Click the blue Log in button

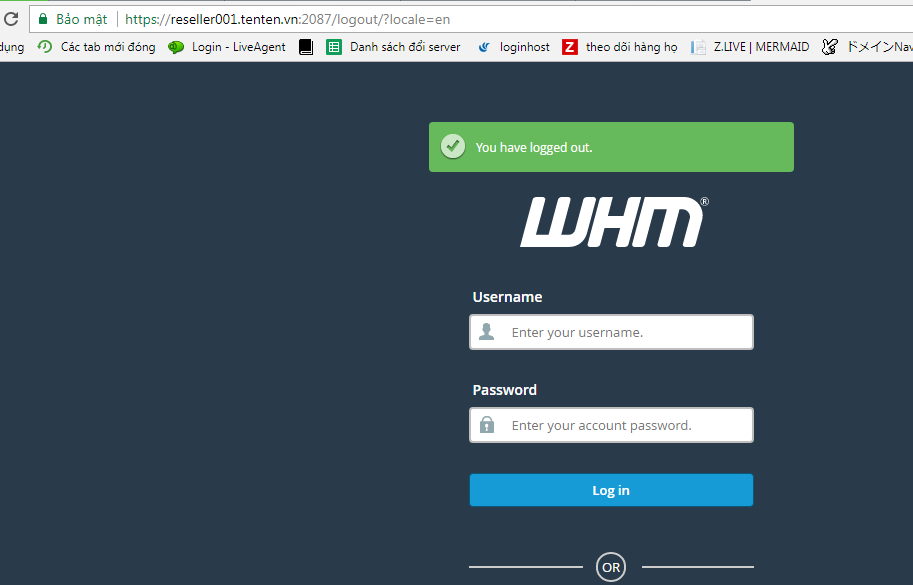(x=611, y=490)
